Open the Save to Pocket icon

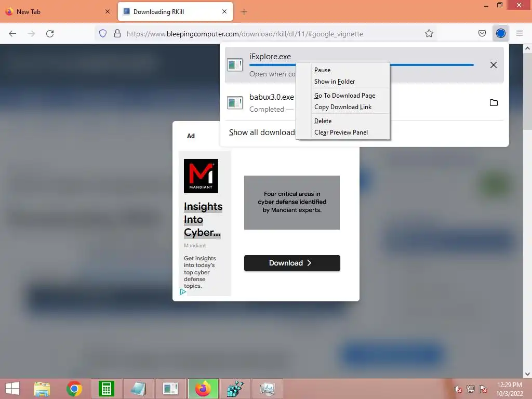[x=482, y=33]
